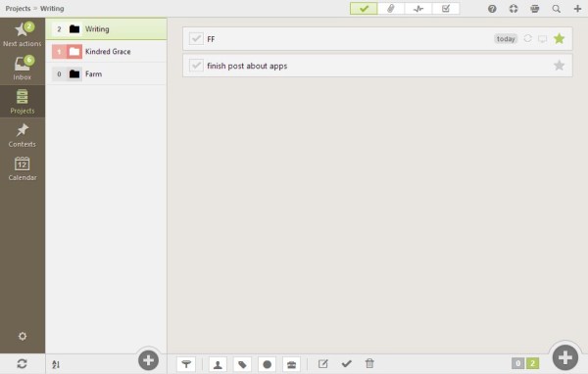Switch to the activity pulse tab

coord(418,9)
